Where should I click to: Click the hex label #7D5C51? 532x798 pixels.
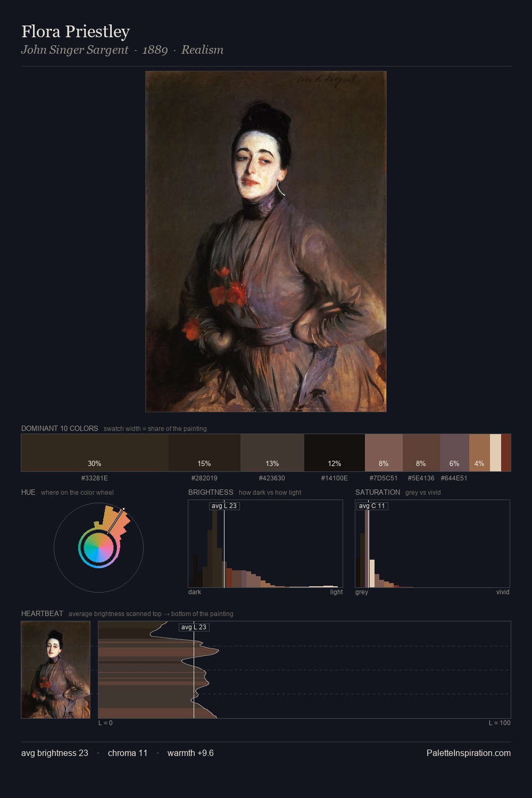(384, 478)
